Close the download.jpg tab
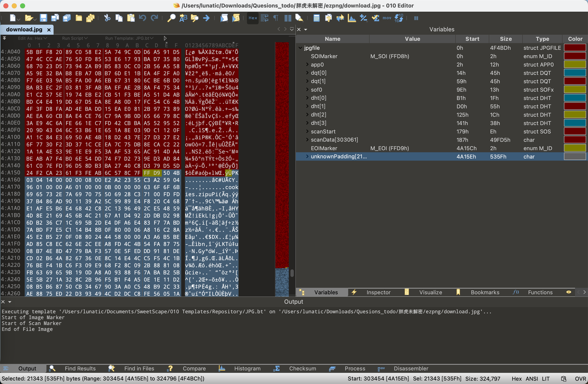This screenshot has height=384, width=588. (49, 30)
